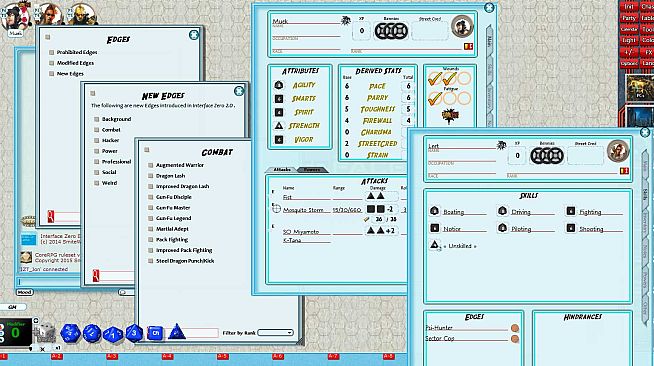Click Muck portrait at top left
The width and height of the screenshot is (654, 366).
coord(15,17)
